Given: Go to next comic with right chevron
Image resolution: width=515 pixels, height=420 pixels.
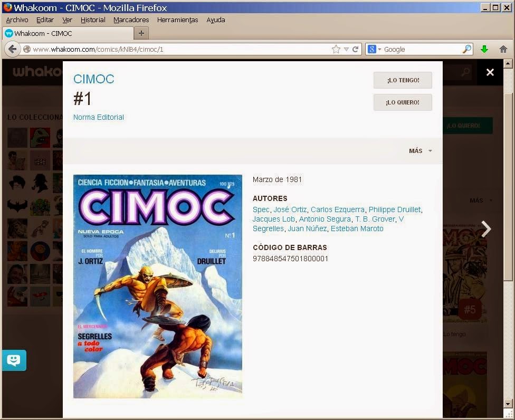Looking at the screenshot, I should click(x=486, y=229).
